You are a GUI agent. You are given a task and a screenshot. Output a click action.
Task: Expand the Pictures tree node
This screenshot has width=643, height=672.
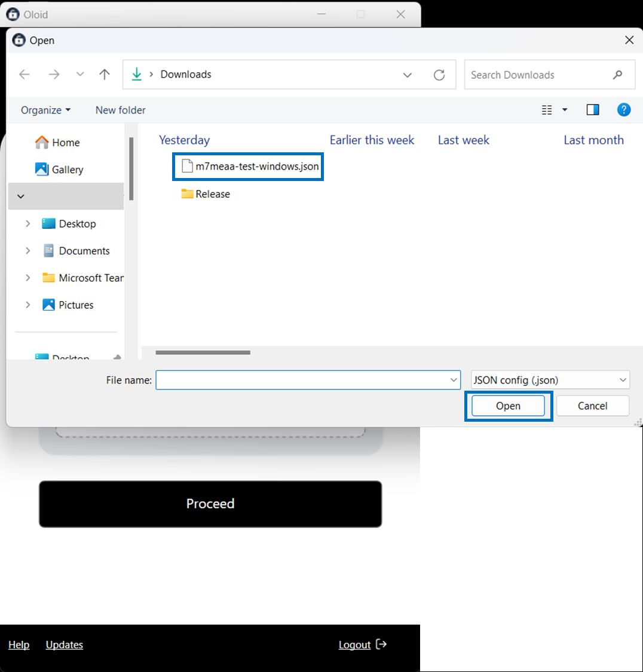pyautogui.click(x=28, y=305)
